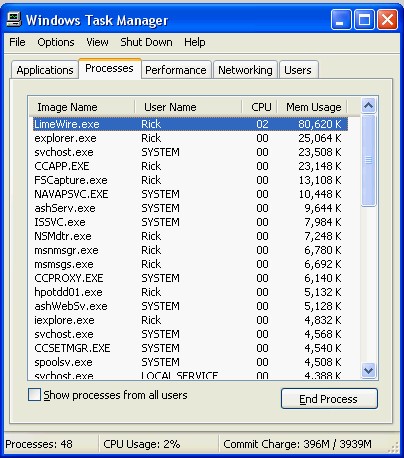This screenshot has height=458, width=404.
Task: Select the iexplore.exe process row
Action: [190, 320]
